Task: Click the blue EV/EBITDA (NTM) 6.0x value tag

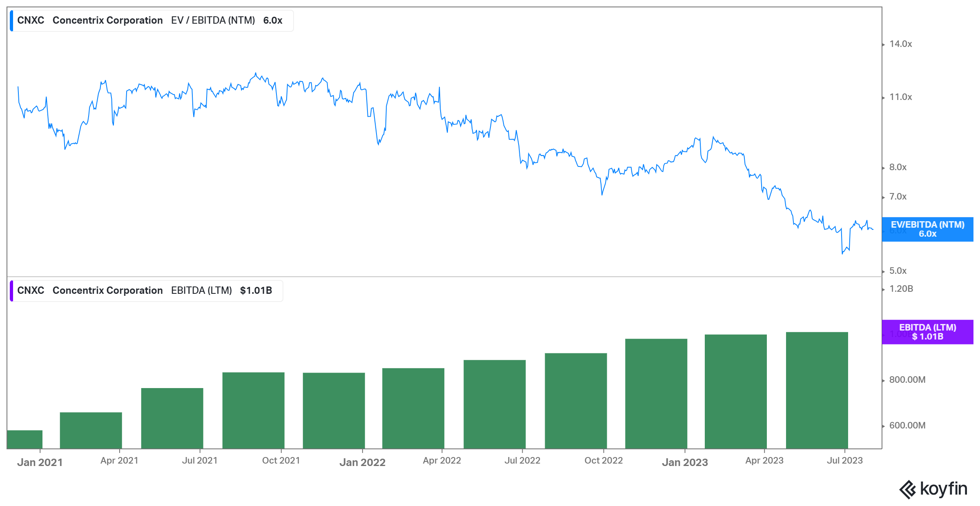Action: click(x=927, y=229)
